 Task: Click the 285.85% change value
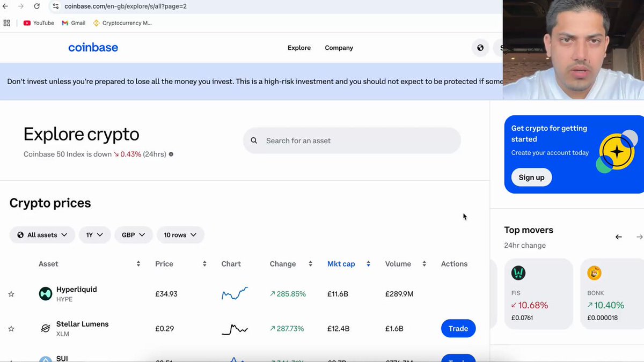tap(288, 294)
